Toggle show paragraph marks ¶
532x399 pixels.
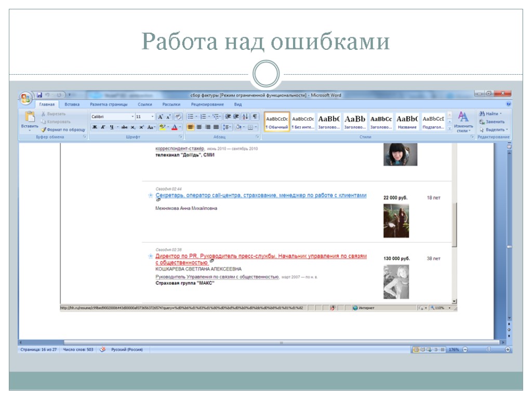pos(255,117)
